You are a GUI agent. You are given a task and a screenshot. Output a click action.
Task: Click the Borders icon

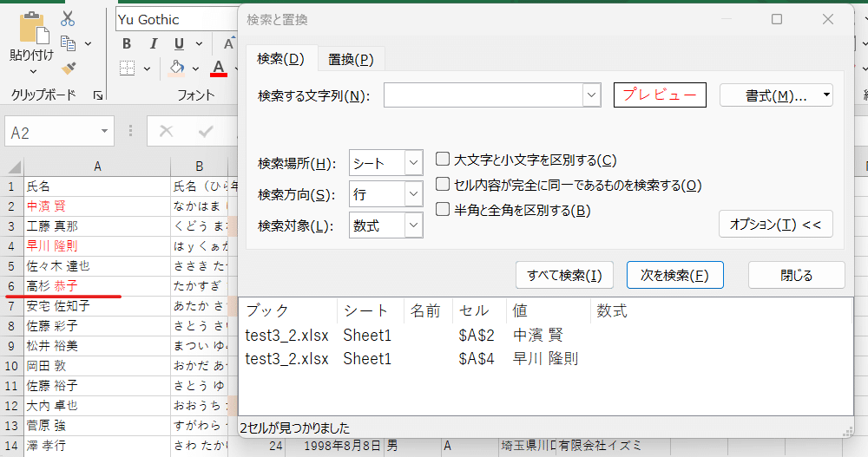(128, 68)
